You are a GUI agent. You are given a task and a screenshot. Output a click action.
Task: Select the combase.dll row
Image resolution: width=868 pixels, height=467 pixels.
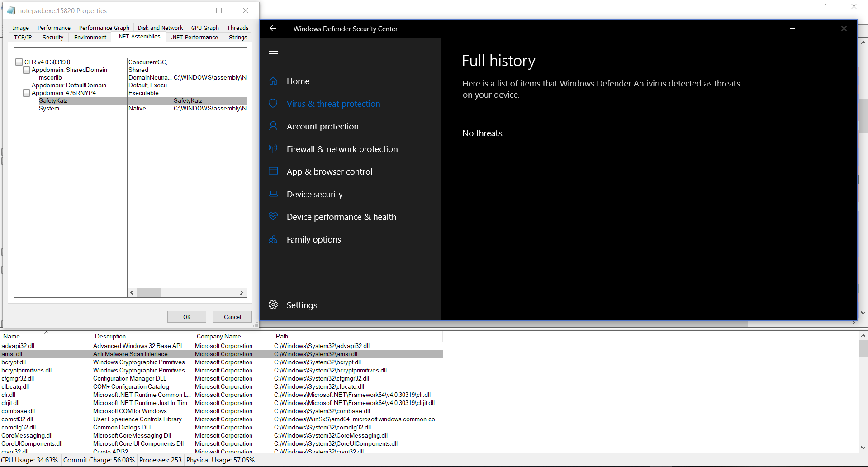pyautogui.click(x=222, y=411)
